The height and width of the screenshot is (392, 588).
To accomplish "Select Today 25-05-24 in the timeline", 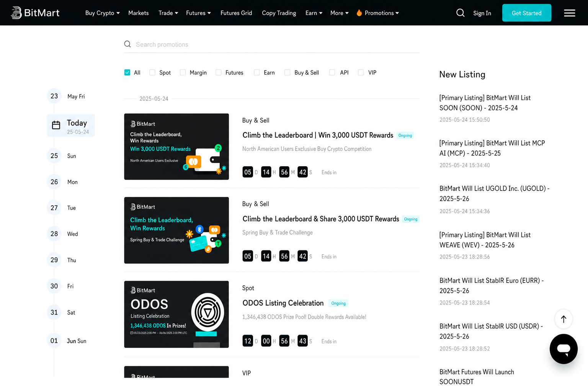I will click(x=71, y=126).
